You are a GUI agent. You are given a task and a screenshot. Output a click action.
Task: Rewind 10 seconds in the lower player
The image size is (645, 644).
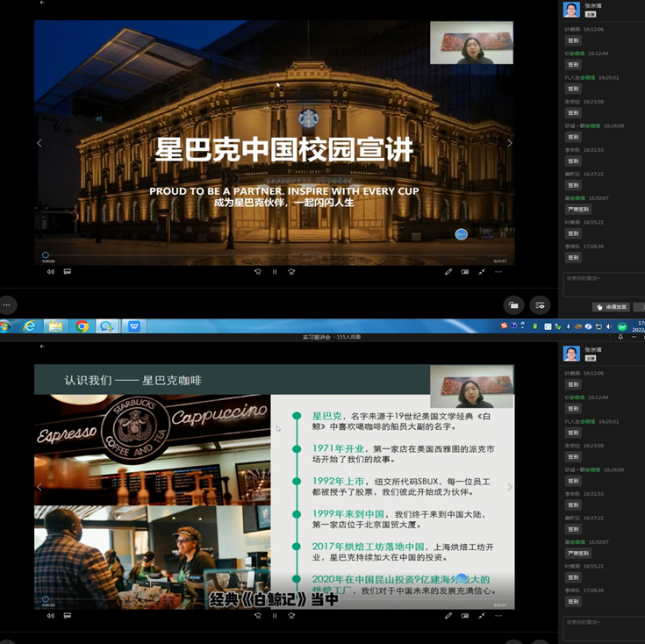tap(258, 616)
